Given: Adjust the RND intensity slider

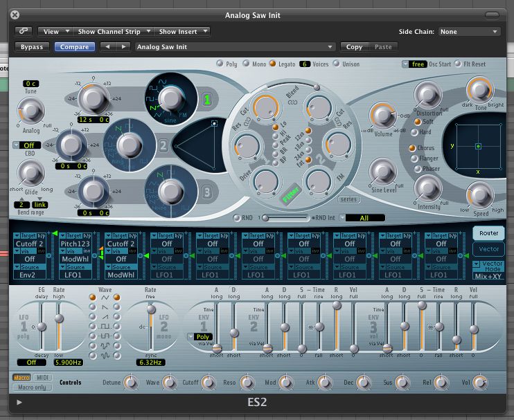Looking at the screenshot, I should [285, 218].
